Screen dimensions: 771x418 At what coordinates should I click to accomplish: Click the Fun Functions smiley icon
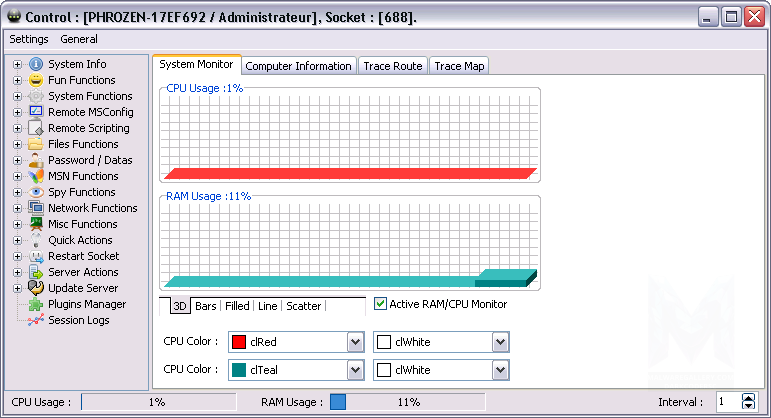pyautogui.click(x=36, y=80)
